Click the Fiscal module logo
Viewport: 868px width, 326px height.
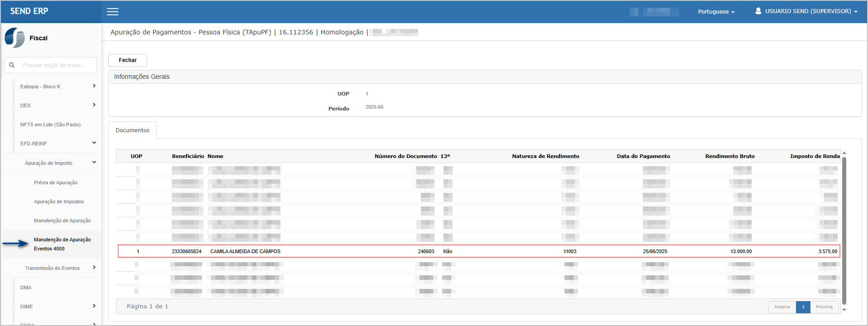[x=14, y=38]
